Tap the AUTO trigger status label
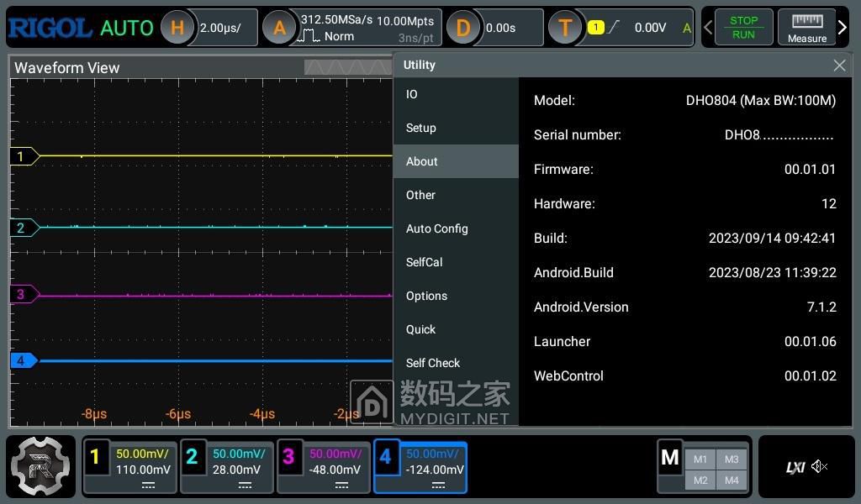861x504 pixels. tap(127, 28)
